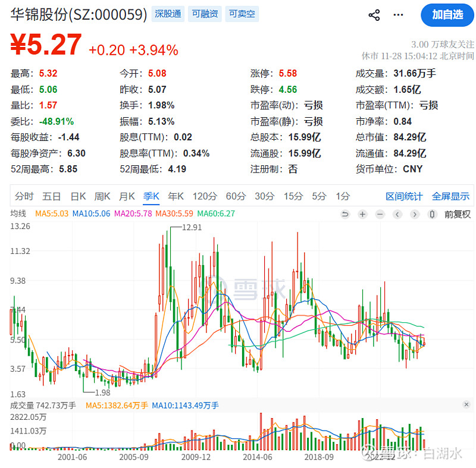Select the 周K chart tab
The image size is (476, 468).
pos(102,196)
